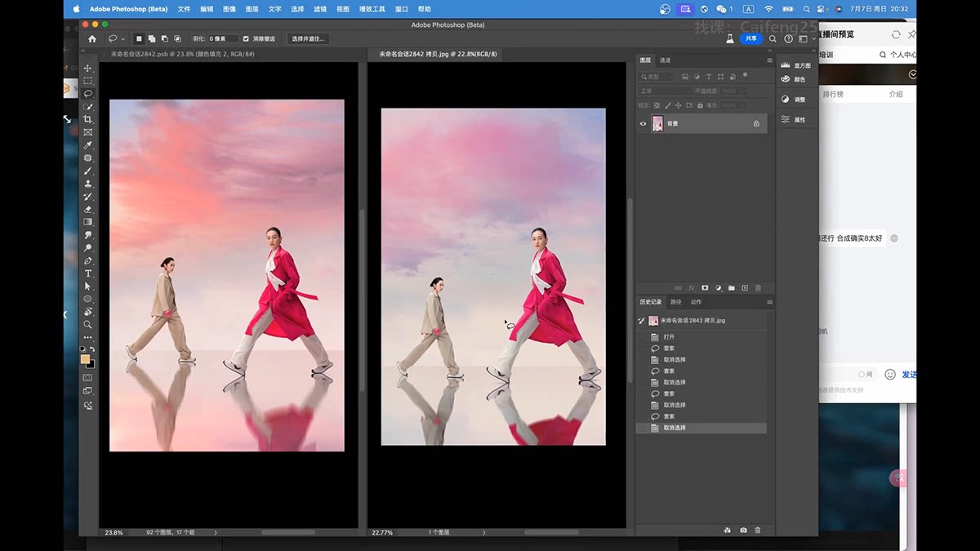
Task: Enable the 'add to selection' mode button
Action: pyautogui.click(x=152, y=38)
